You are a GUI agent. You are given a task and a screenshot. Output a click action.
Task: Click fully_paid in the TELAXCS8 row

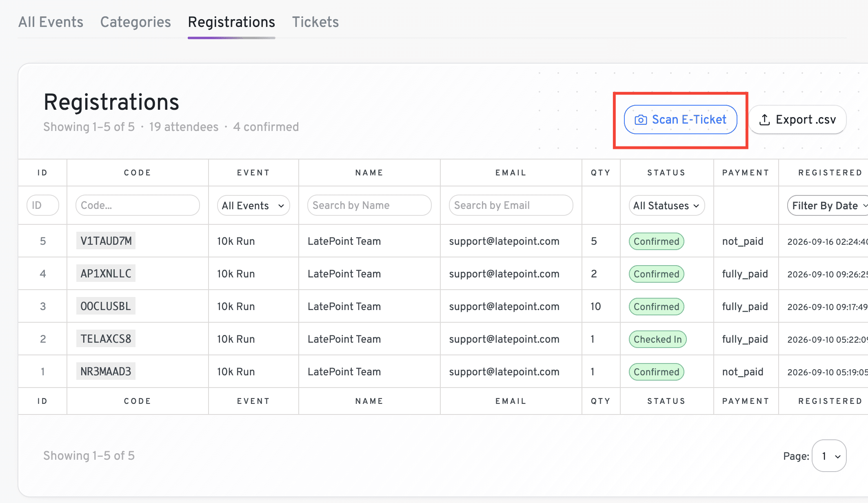pos(745,339)
